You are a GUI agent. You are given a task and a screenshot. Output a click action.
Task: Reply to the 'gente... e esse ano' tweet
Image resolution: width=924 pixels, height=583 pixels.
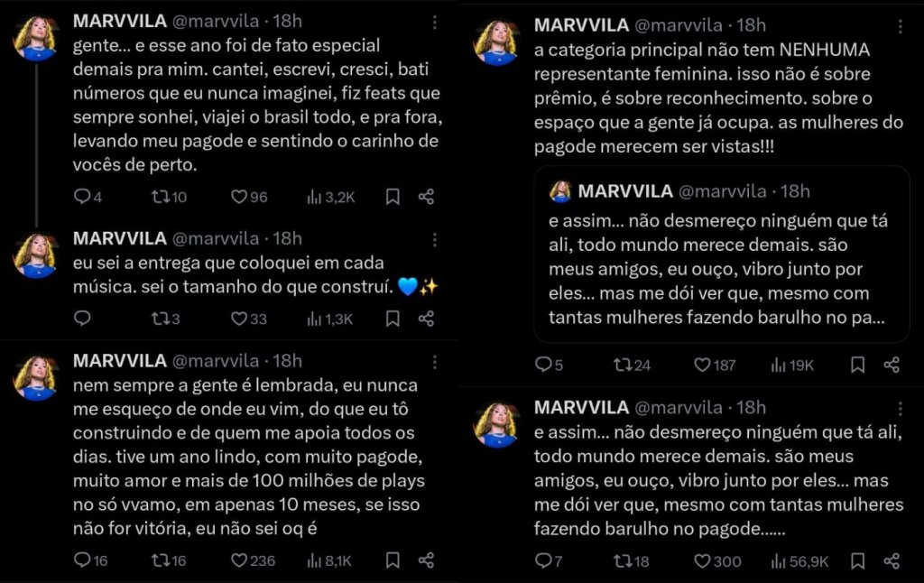click(82, 197)
